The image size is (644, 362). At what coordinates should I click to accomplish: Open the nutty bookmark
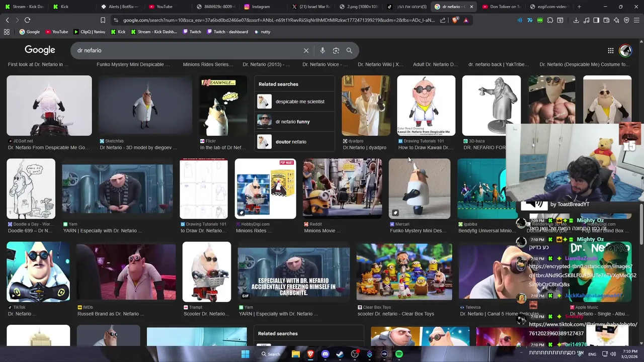coord(262,32)
